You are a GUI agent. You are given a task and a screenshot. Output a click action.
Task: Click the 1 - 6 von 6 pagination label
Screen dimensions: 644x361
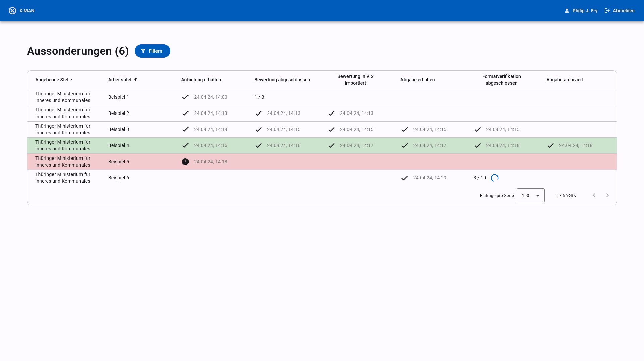pyautogui.click(x=567, y=195)
